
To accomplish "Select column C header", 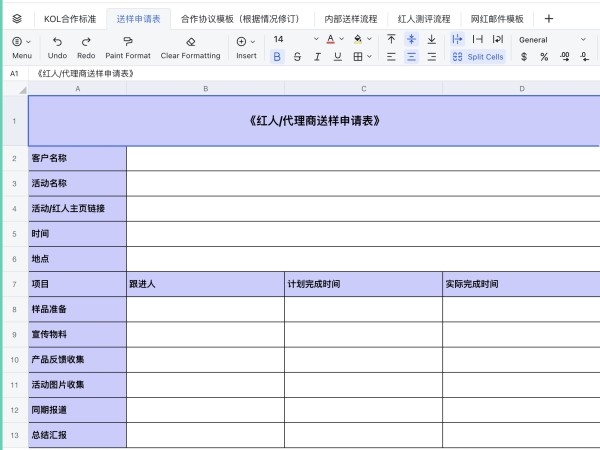I will tap(364, 89).
